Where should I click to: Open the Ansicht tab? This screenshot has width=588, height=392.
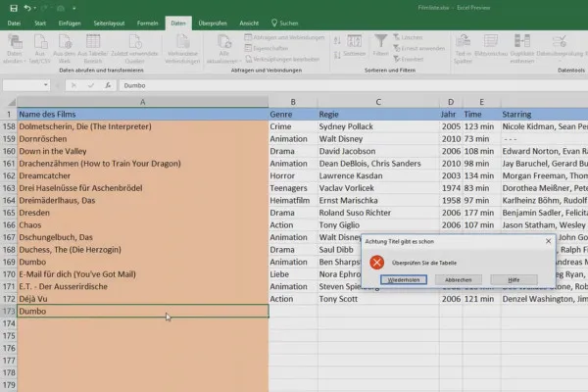pos(249,24)
